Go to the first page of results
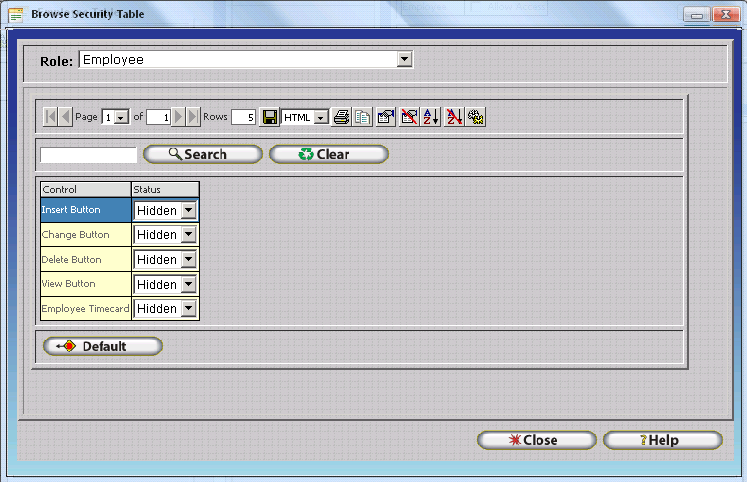The width and height of the screenshot is (747, 482). (x=50, y=117)
